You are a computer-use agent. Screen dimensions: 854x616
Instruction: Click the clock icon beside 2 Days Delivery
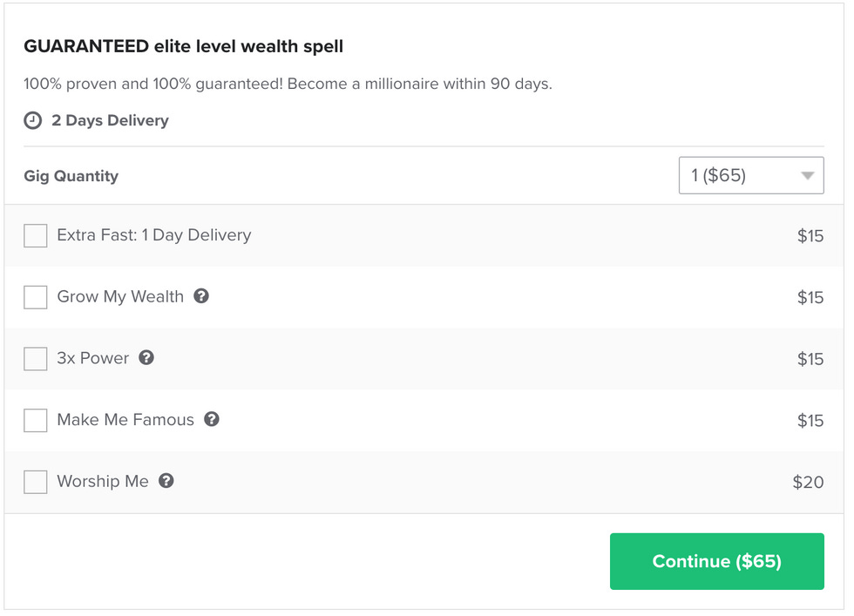point(32,121)
